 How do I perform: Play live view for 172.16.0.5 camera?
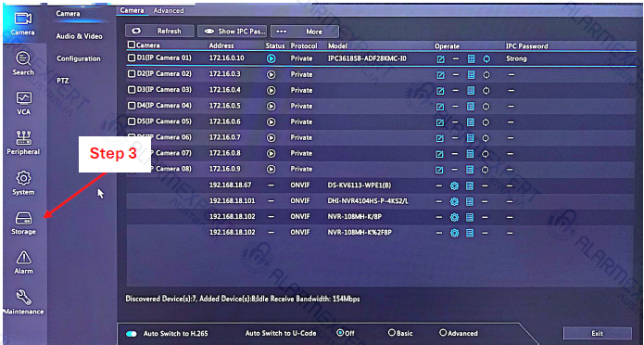[x=271, y=106]
